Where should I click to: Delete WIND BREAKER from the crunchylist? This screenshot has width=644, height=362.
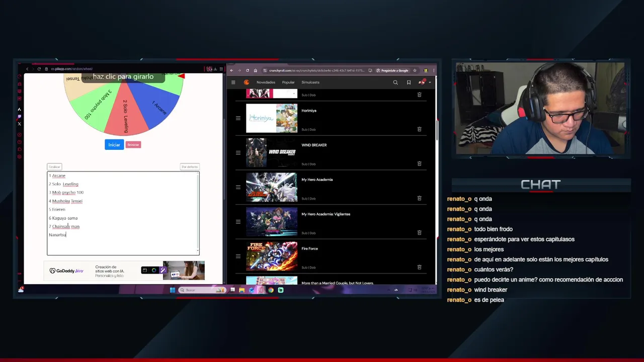419,163
